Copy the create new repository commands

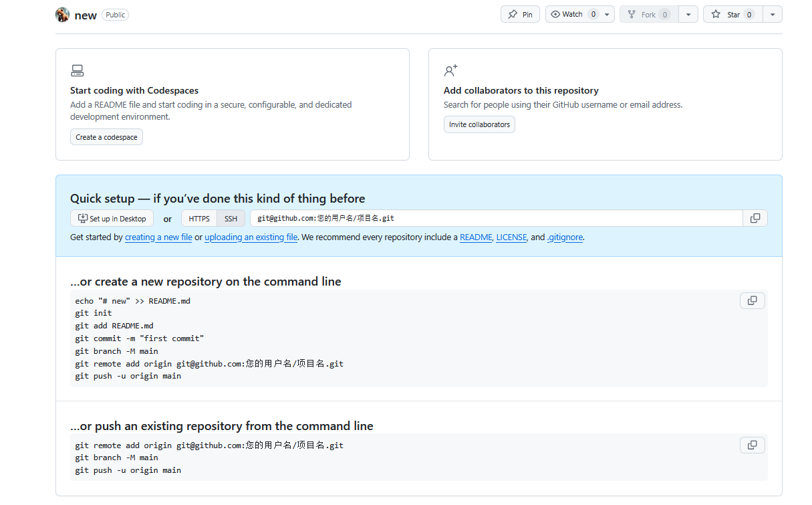(752, 300)
